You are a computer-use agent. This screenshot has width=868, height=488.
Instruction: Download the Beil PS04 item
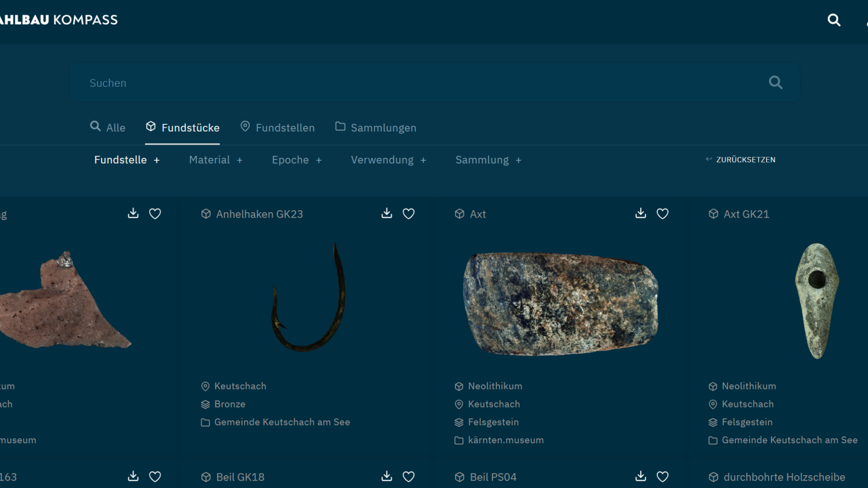641,476
